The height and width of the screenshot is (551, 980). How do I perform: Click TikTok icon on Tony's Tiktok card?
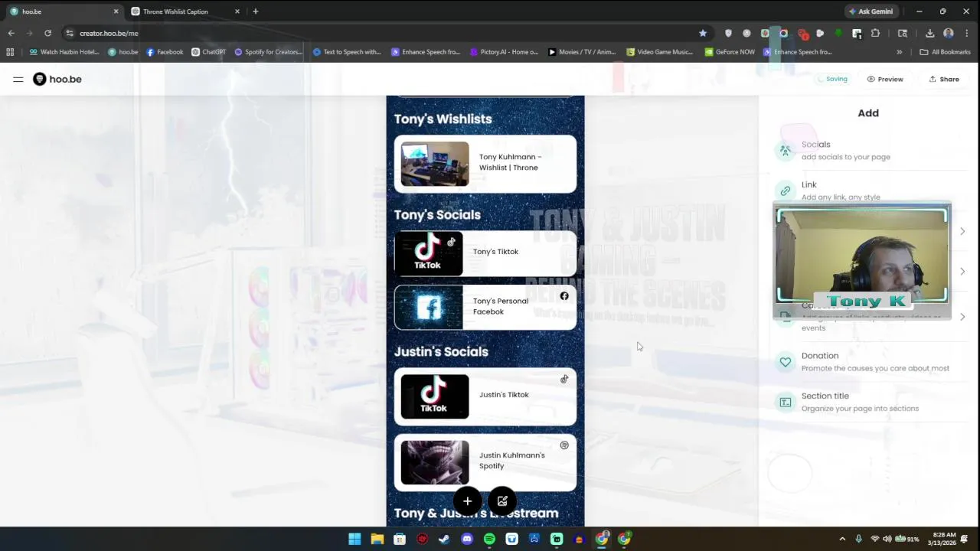click(x=451, y=242)
